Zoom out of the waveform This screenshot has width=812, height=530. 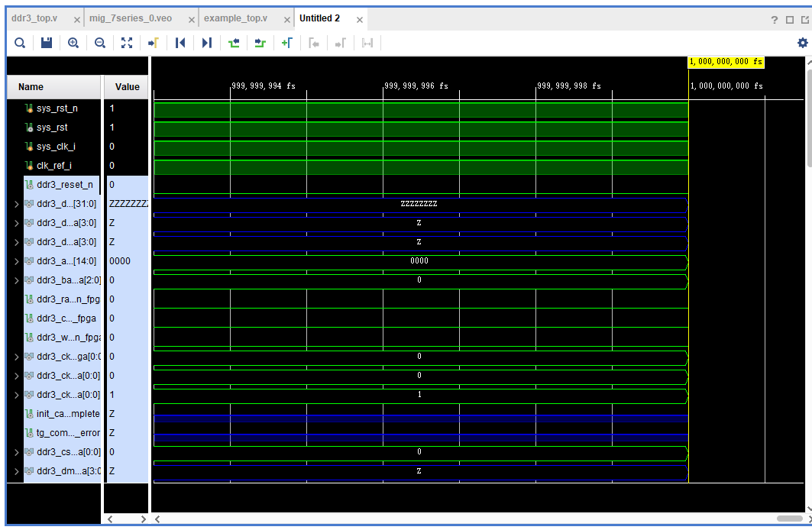(100, 43)
